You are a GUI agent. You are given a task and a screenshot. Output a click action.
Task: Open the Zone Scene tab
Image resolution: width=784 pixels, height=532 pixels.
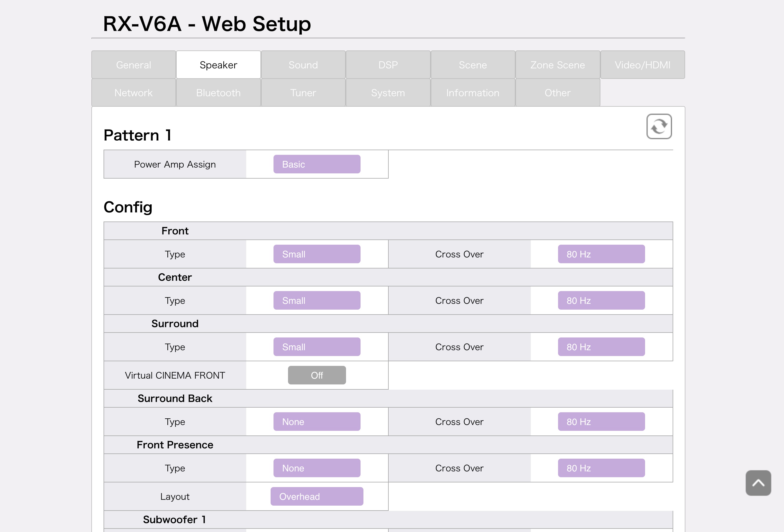pyautogui.click(x=558, y=65)
